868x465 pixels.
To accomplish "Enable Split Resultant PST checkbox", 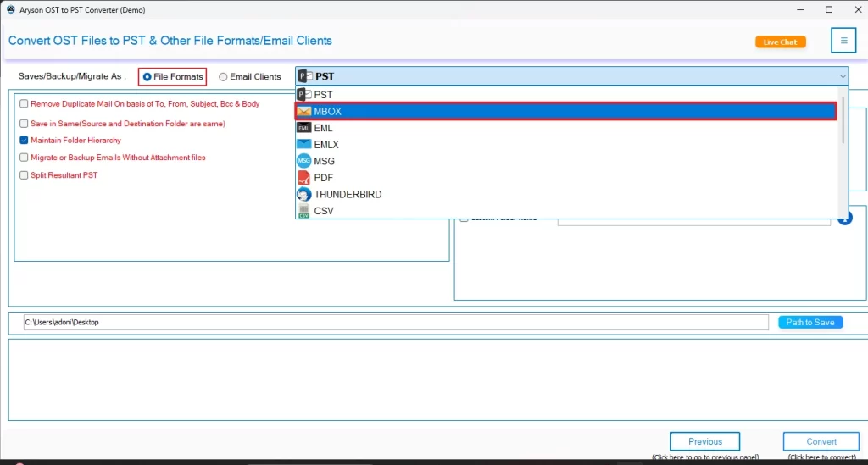I will [24, 175].
